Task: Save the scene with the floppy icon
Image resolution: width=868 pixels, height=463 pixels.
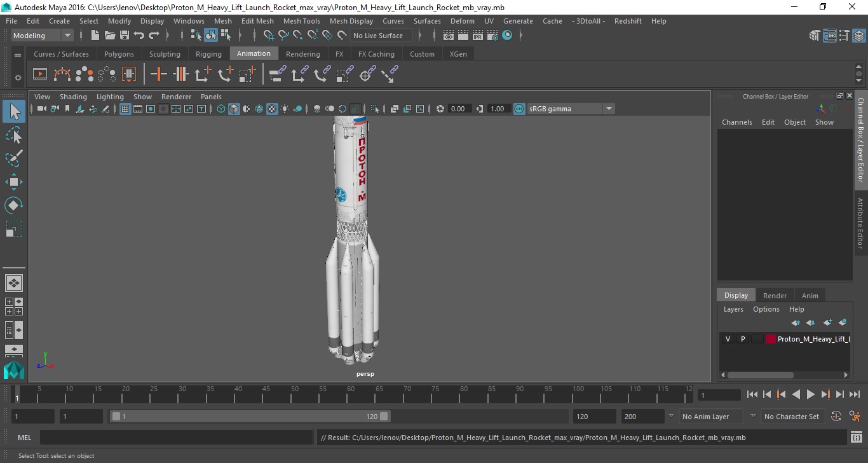Action: [x=125, y=36]
